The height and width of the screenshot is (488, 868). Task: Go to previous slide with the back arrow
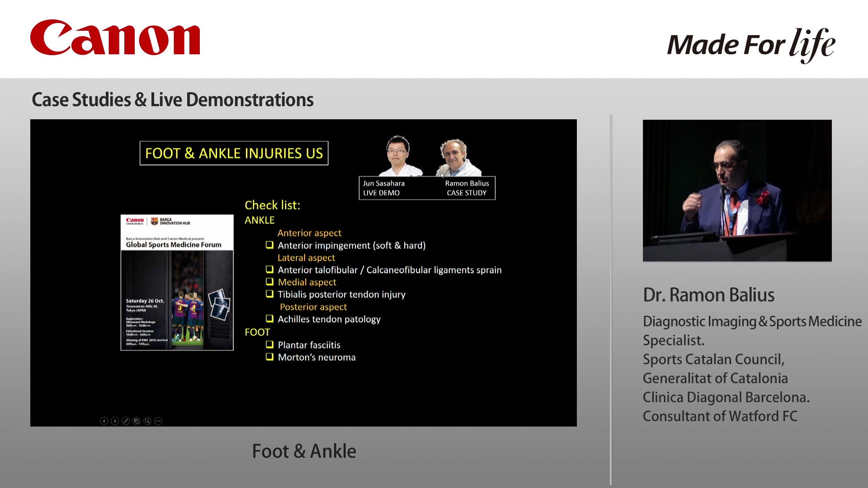104,421
